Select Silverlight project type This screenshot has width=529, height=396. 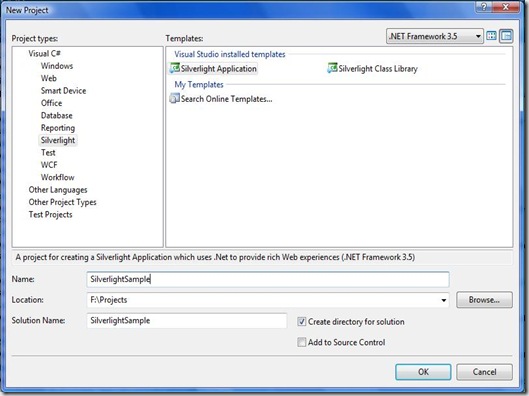(x=58, y=140)
